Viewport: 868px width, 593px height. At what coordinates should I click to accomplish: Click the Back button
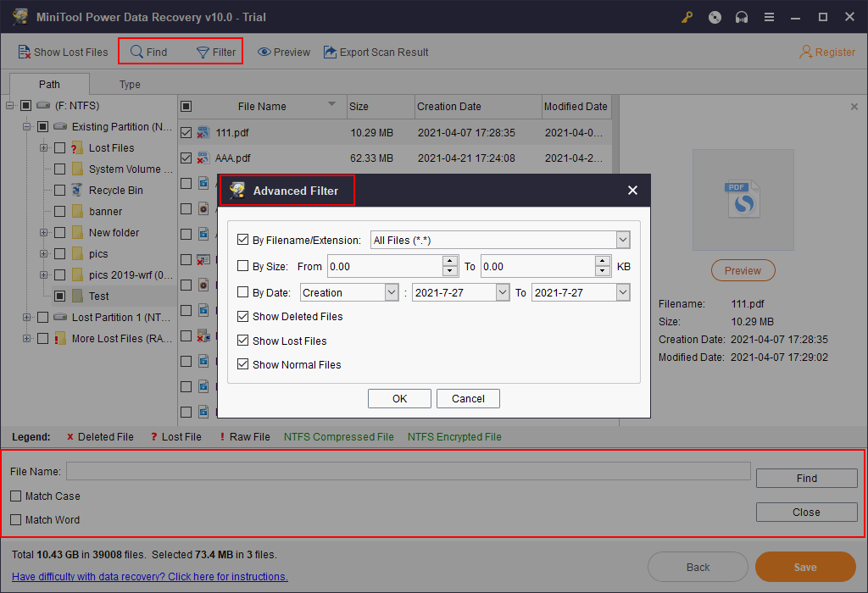click(698, 567)
